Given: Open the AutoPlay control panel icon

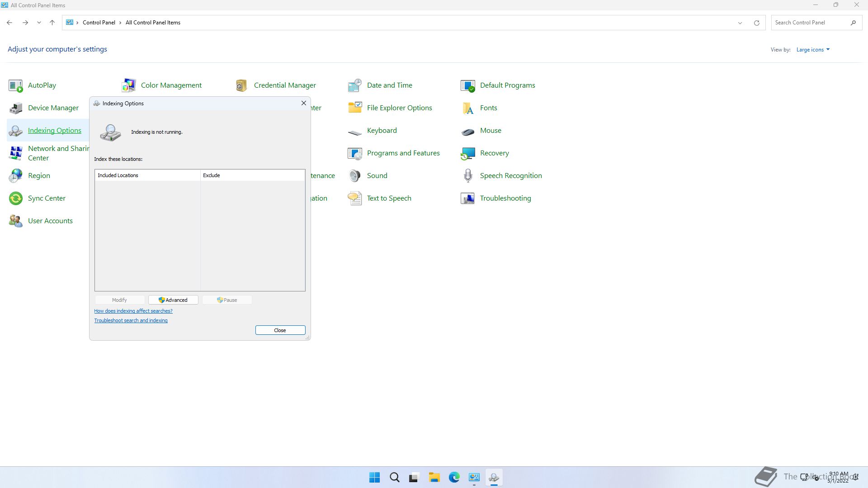Looking at the screenshot, I should tap(16, 85).
